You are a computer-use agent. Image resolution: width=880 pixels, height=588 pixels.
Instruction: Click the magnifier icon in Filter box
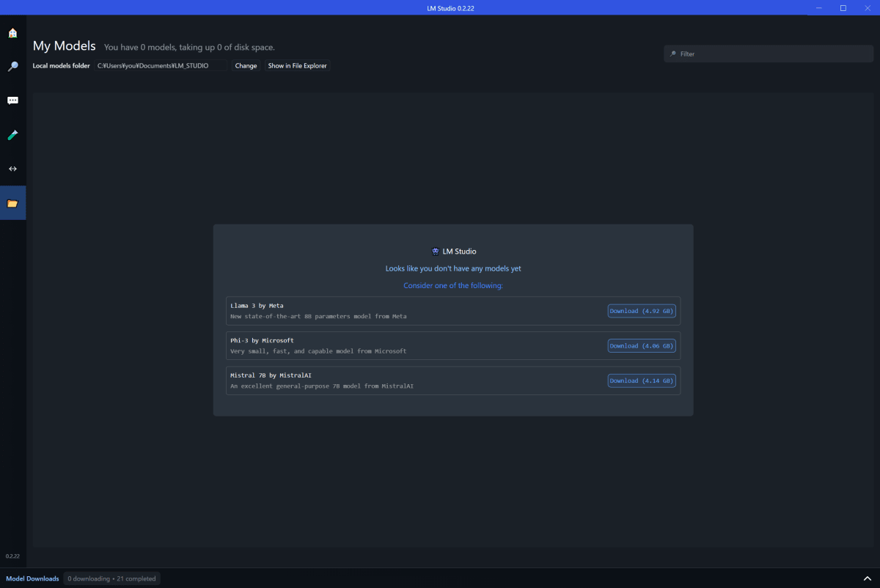pos(673,54)
